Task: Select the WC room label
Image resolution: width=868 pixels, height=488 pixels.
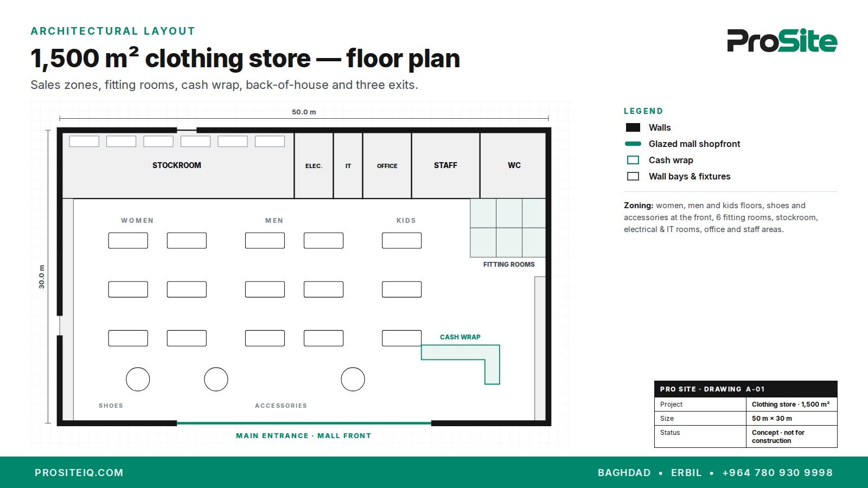Action: click(514, 165)
